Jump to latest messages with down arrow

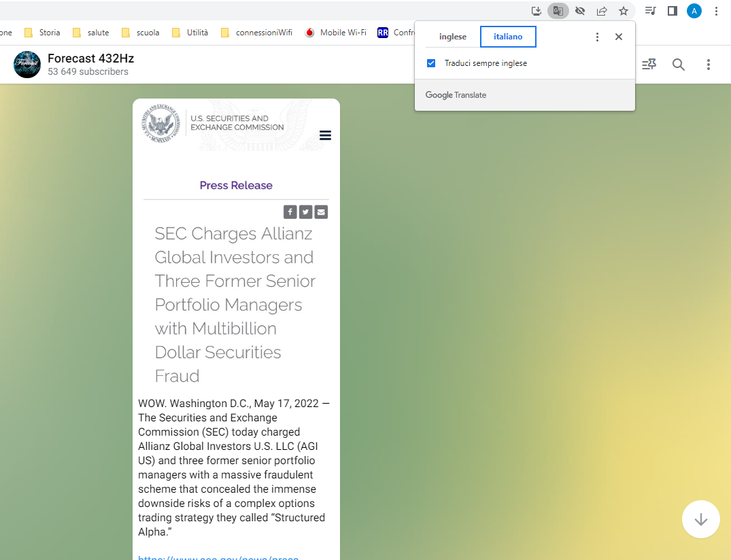[x=700, y=519]
